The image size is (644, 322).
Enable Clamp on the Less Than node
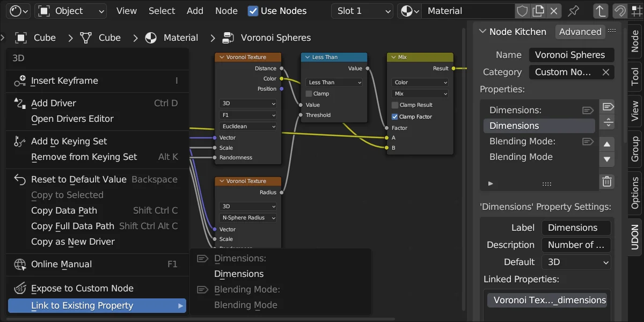(309, 93)
